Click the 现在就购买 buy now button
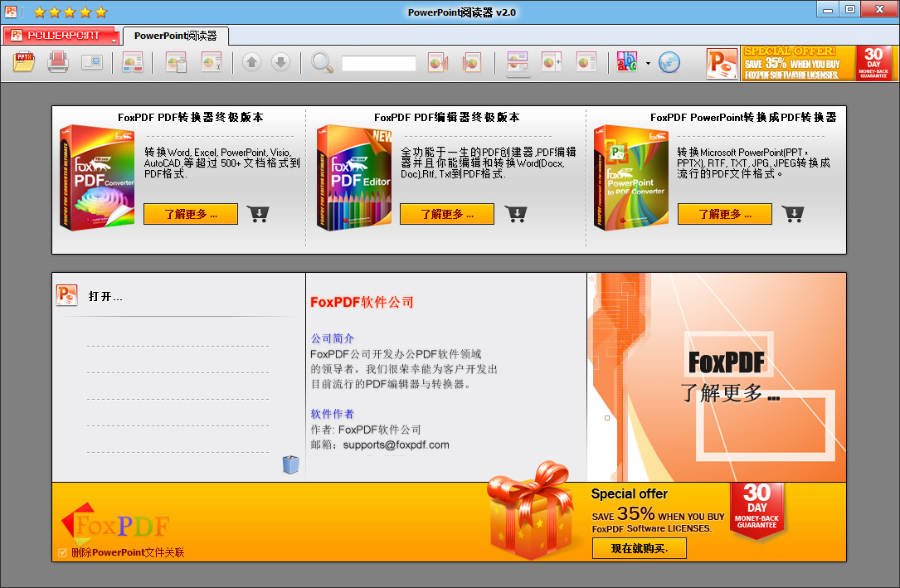 (640, 548)
